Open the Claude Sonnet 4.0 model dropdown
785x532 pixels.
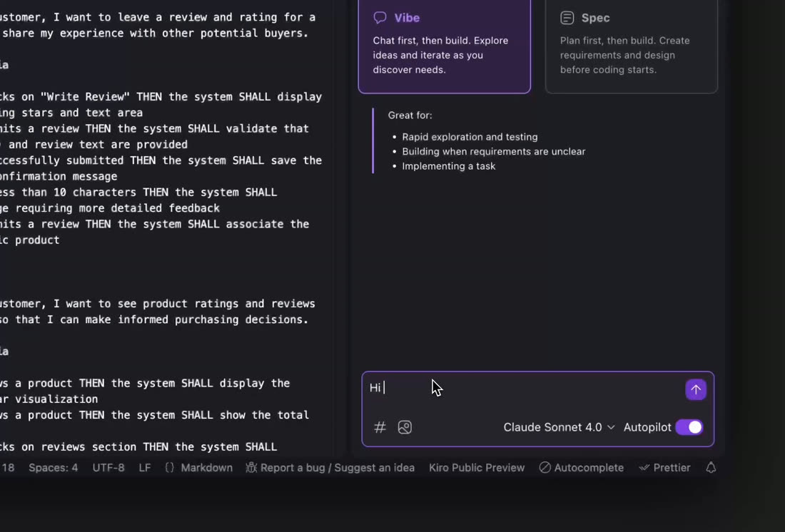coord(559,427)
